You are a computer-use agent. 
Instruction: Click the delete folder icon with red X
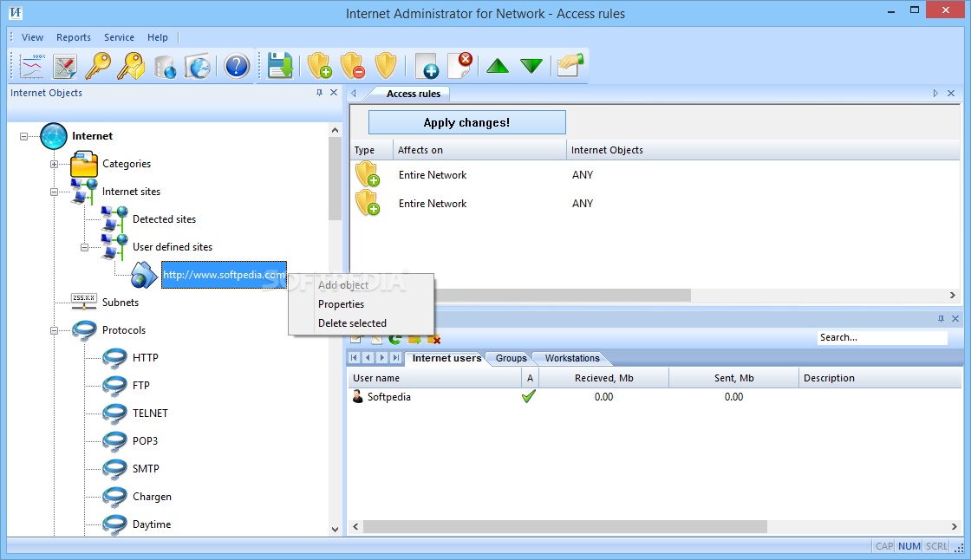433,339
